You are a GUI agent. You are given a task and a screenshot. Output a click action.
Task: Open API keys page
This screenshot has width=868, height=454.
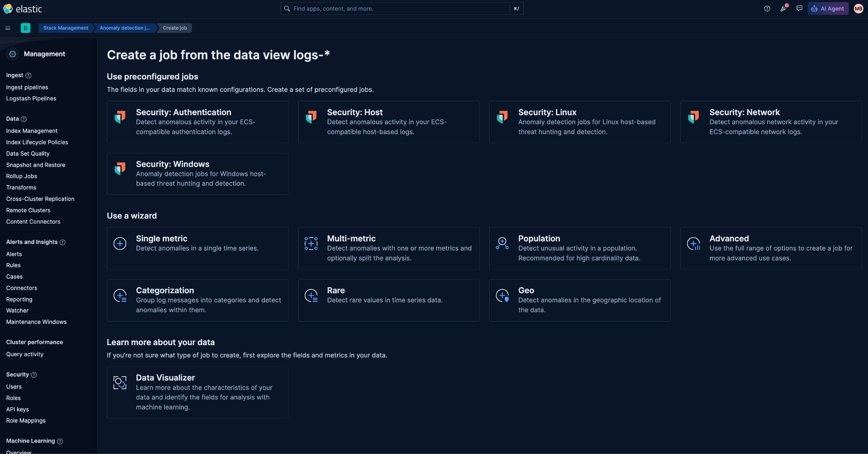pyautogui.click(x=17, y=410)
